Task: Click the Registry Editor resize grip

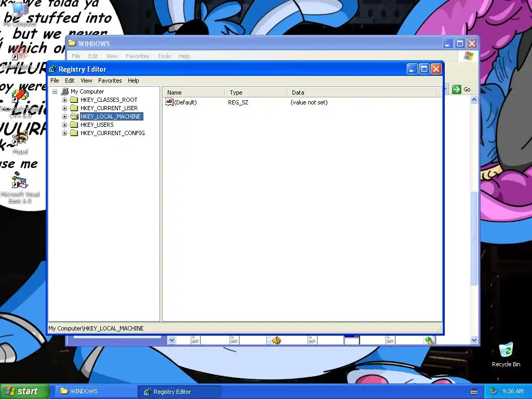Action: pyautogui.click(x=439, y=330)
